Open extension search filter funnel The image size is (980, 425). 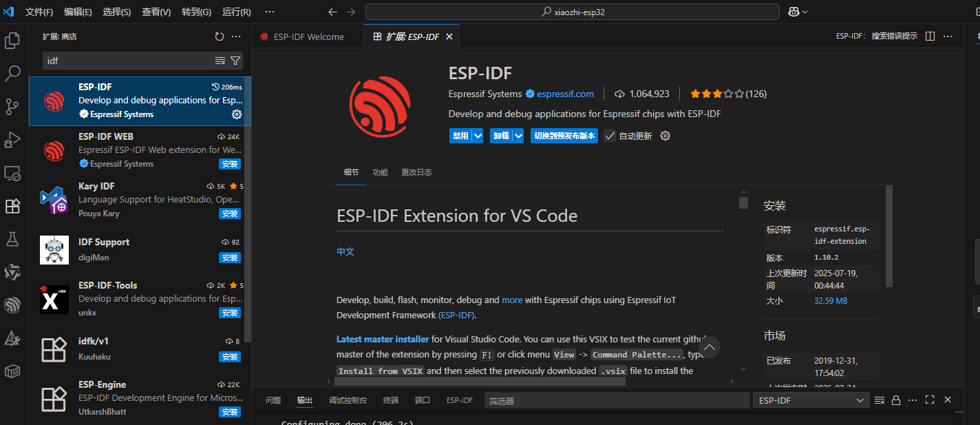tap(235, 61)
